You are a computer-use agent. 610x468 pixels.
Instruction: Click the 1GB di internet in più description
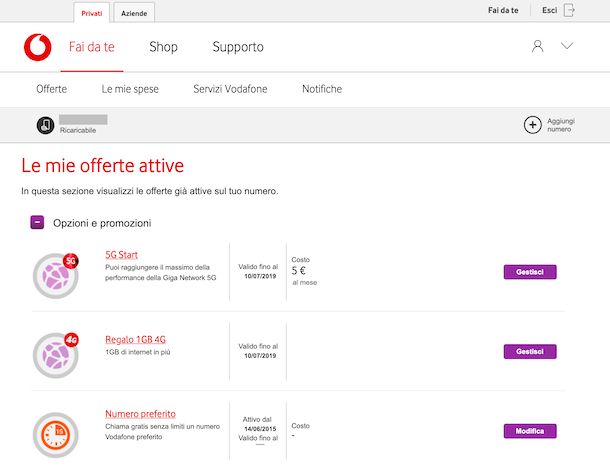tap(138, 352)
